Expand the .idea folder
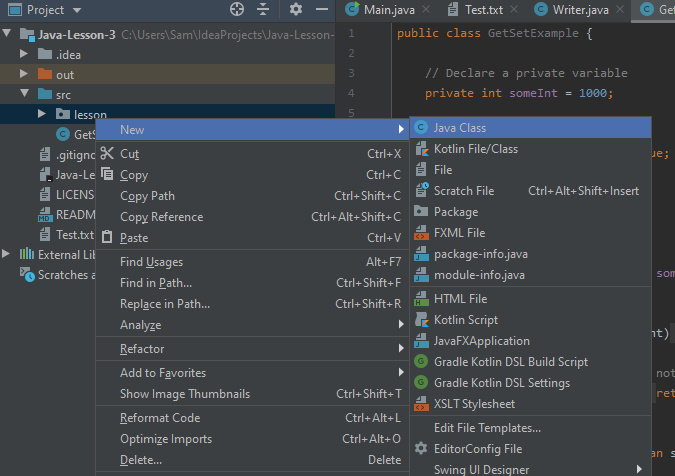This screenshot has width=675, height=476. 24,54
